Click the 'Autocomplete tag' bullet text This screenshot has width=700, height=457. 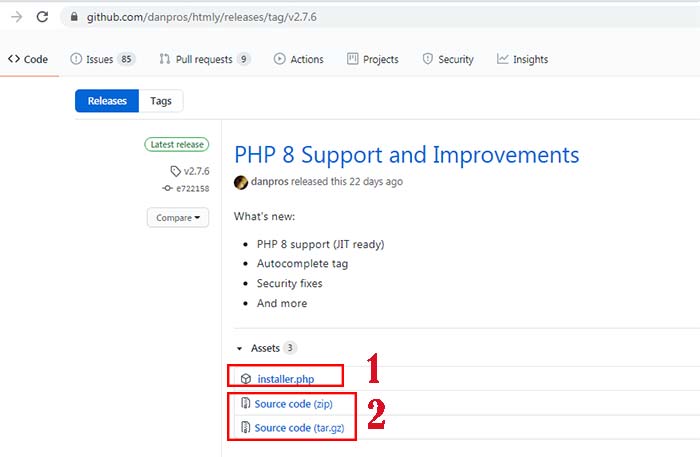302,264
